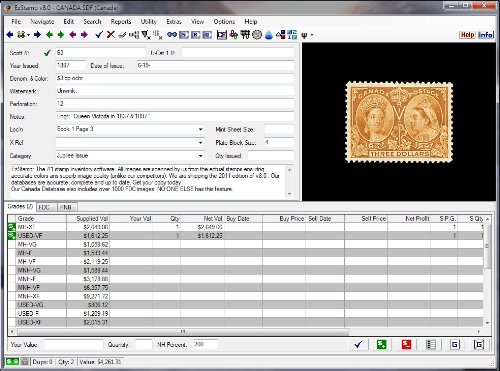Screen dimensions: 500x371
Task: Click the purple left arrow toolbar icon
Action: point(73,35)
